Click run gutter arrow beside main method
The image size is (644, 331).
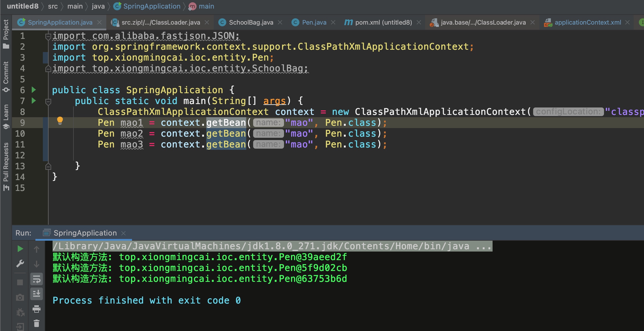[x=34, y=101]
